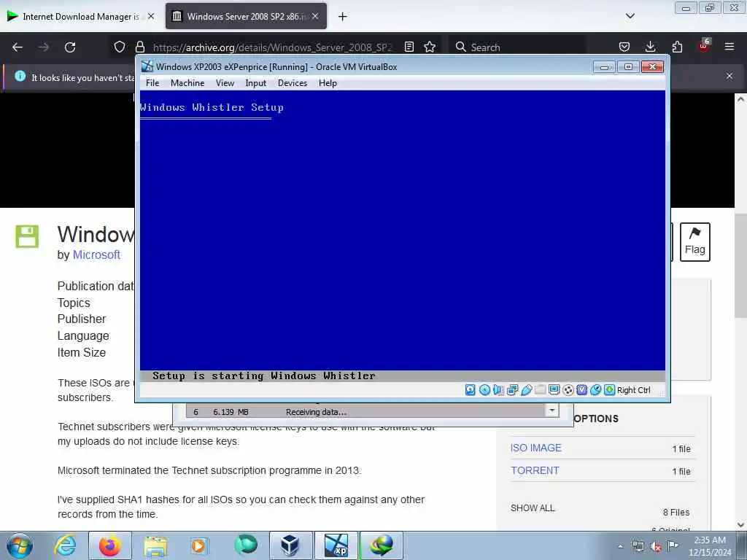Image resolution: width=747 pixels, height=560 pixels.
Task: Click the green floppy disk software icon
Action: pyautogui.click(x=27, y=236)
